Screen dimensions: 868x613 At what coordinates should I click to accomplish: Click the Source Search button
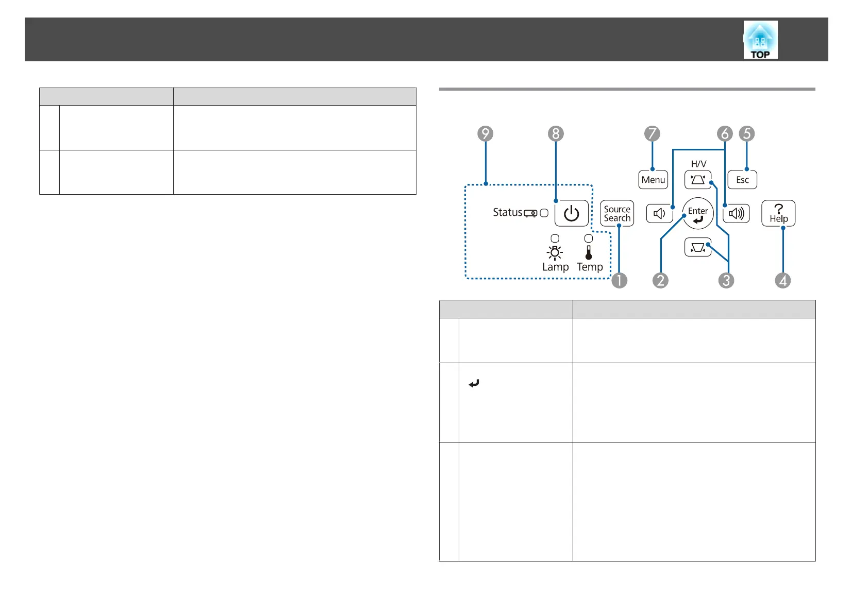coord(617,213)
